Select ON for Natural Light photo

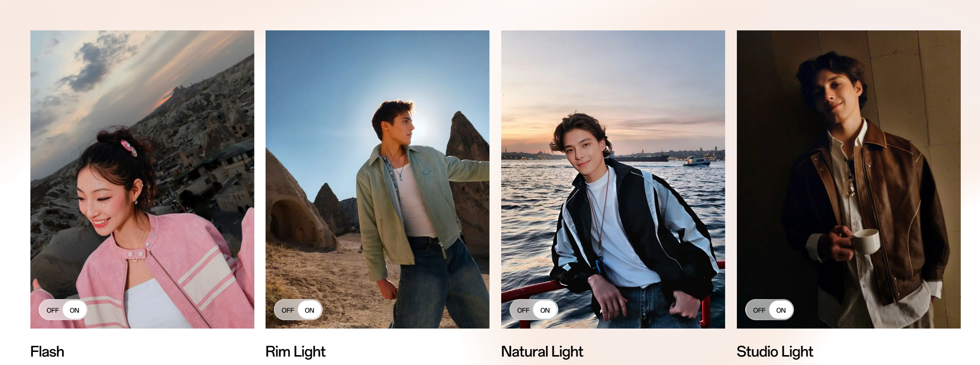click(x=545, y=310)
